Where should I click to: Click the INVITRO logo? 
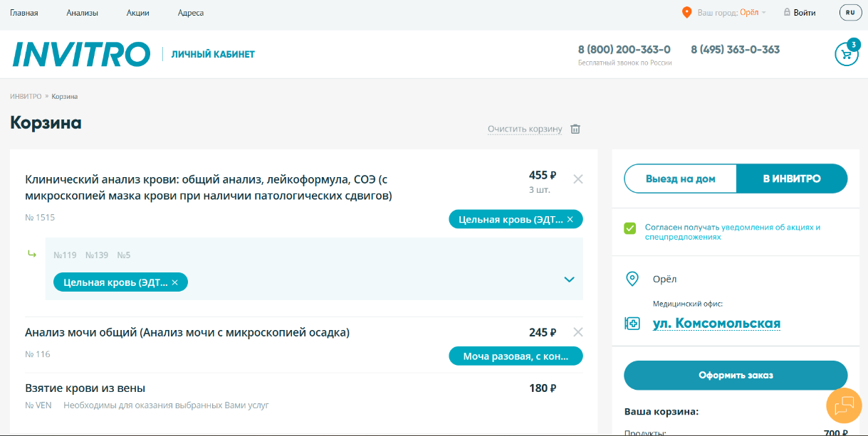click(81, 55)
